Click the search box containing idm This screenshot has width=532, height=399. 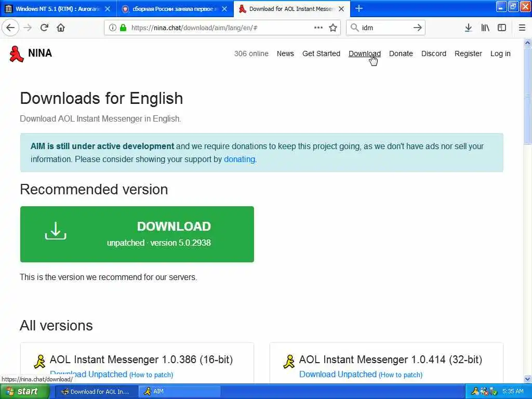[386, 28]
